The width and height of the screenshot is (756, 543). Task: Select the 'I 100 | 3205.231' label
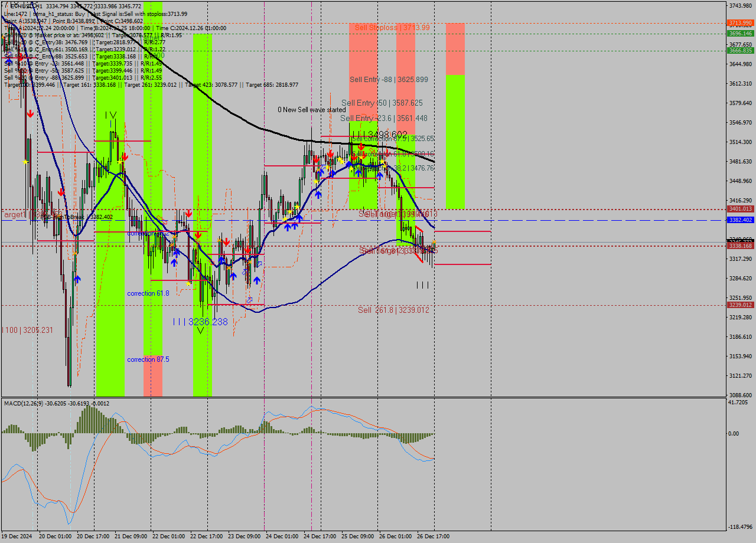[27, 330]
